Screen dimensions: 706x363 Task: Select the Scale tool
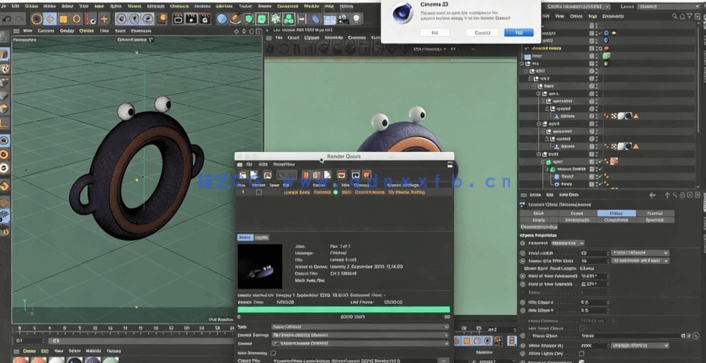coord(63,19)
